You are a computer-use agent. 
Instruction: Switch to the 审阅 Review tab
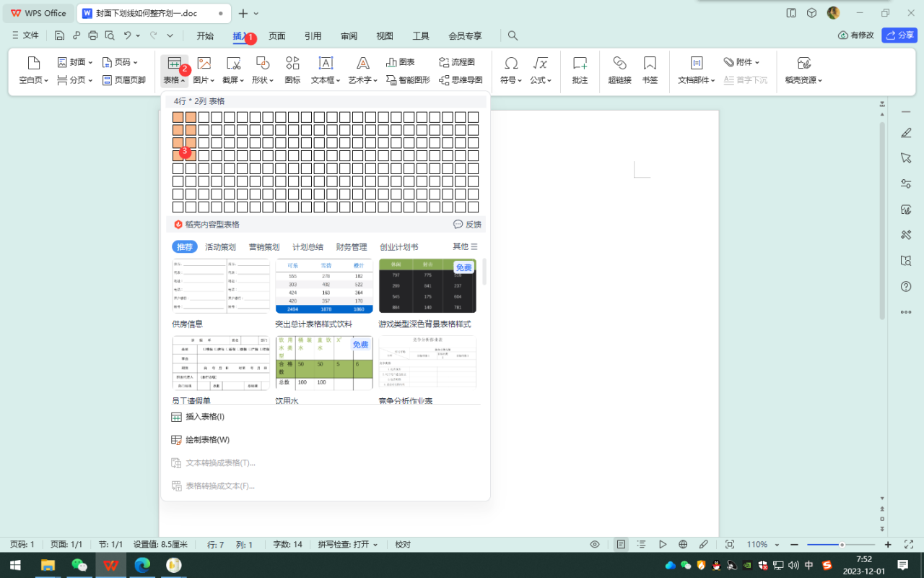tap(349, 35)
